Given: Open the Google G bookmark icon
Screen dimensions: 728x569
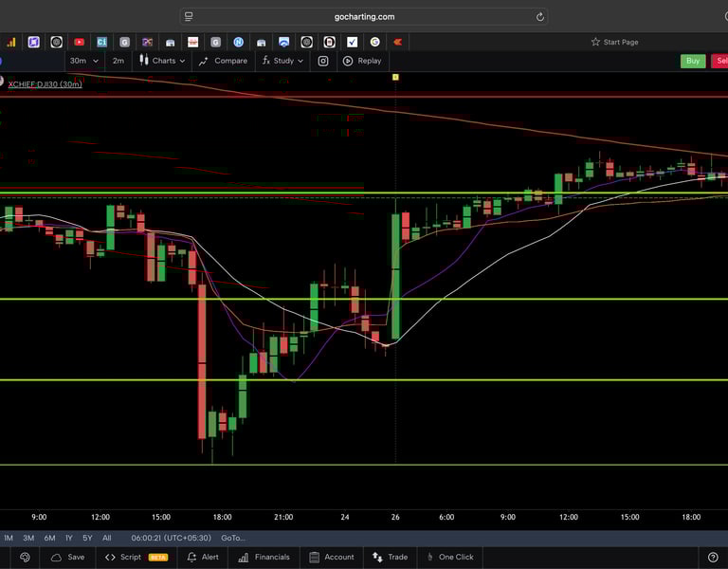Looking at the screenshot, I should (x=374, y=43).
